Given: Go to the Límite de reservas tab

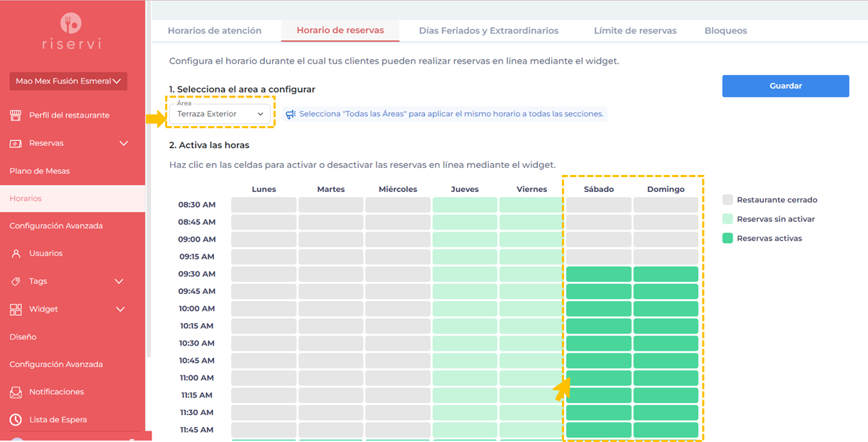Looking at the screenshot, I should (635, 30).
